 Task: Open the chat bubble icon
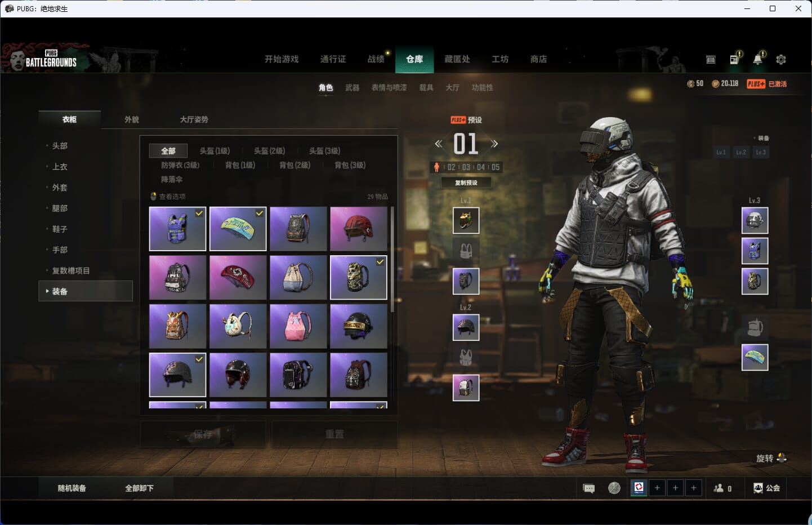[x=589, y=488]
